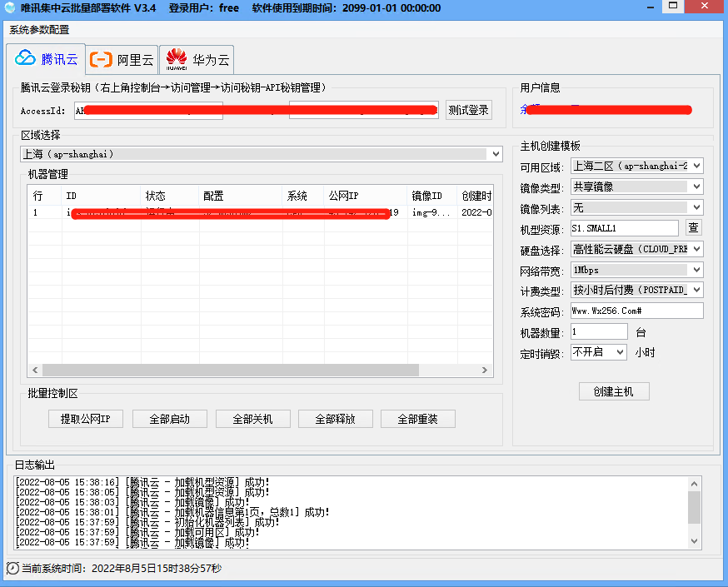Expand the 可用区域 dropdown
This screenshot has width=728, height=587.
pos(636,166)
